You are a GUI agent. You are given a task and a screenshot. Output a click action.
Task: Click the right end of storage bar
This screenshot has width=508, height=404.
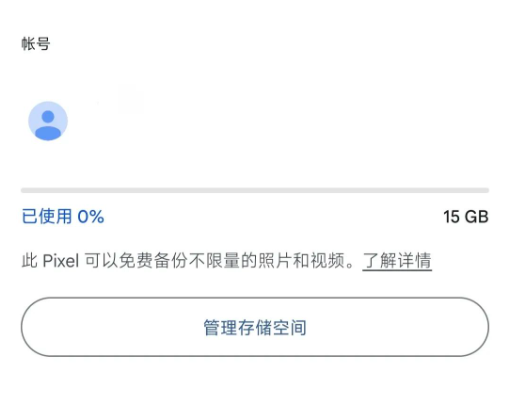485,190
